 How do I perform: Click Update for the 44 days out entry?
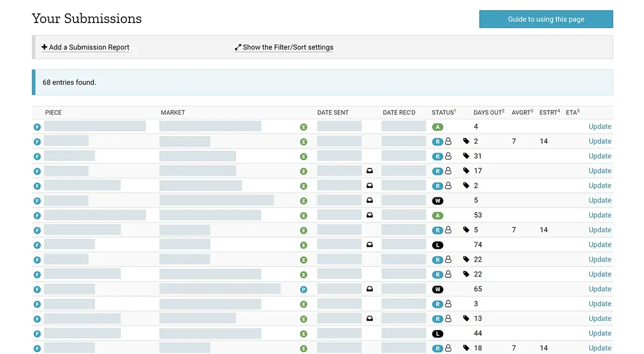599,333
